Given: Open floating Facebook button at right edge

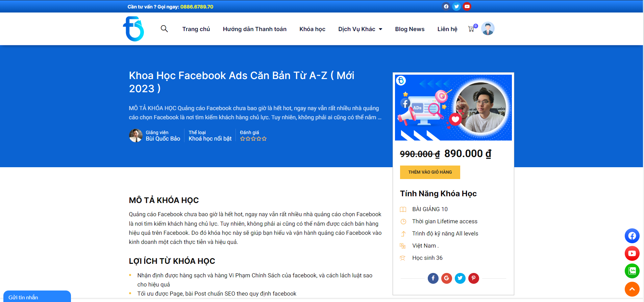Looking at the screenshot, I should 632,236.
